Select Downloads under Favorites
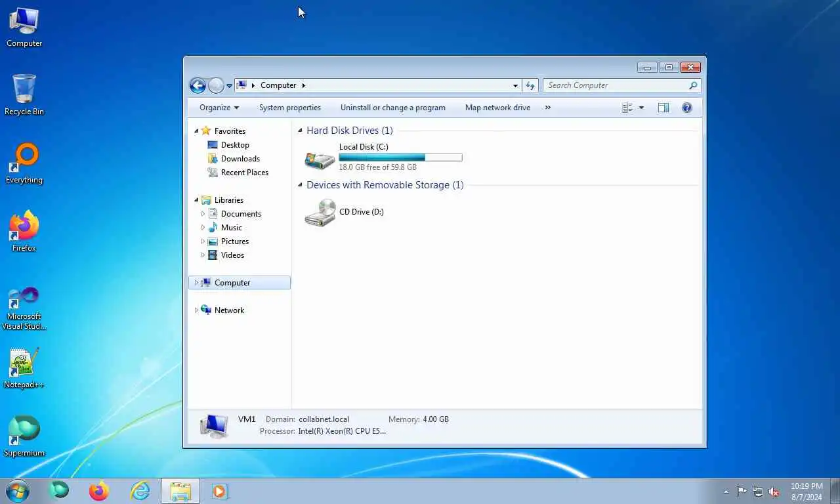Screen dimensions: 840x504 click(240, 159)
